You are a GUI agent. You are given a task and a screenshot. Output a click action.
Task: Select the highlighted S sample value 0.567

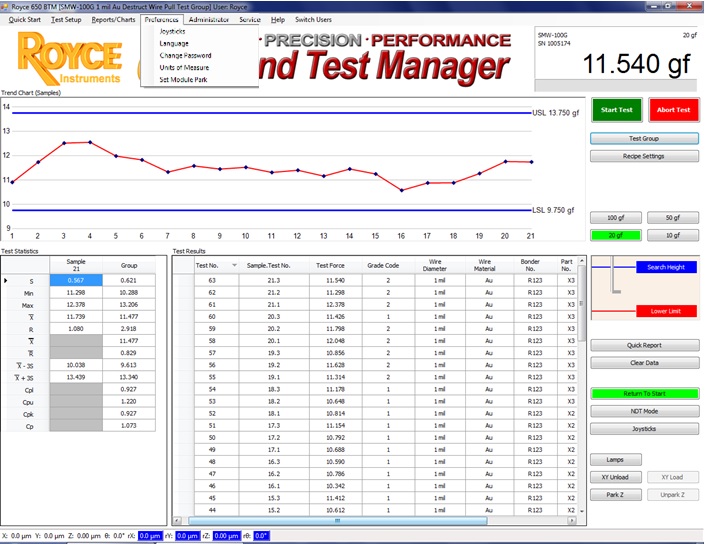[x=76, y=280]
